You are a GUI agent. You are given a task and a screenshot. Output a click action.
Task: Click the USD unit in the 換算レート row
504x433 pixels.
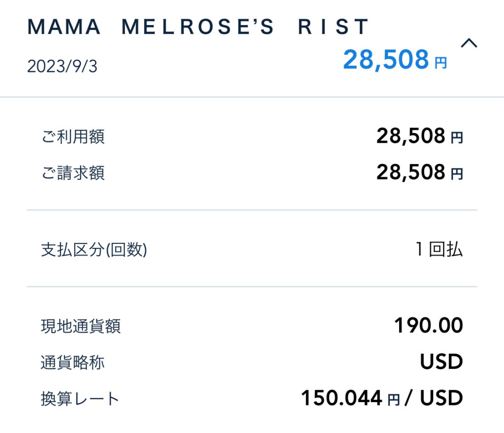point(441,398)
